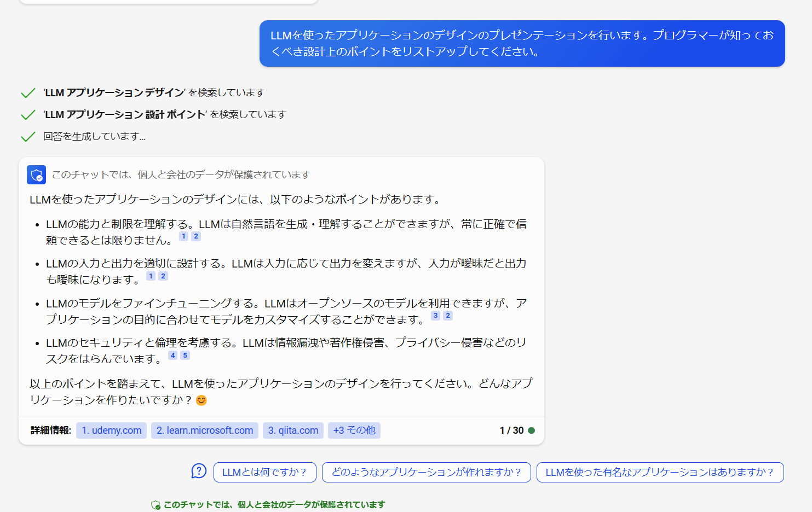The width and height of the screenshot is (812, 512).
Task: Open citation 1 on the LLMの能力と制限 bullet
Action: pos(184,236)
